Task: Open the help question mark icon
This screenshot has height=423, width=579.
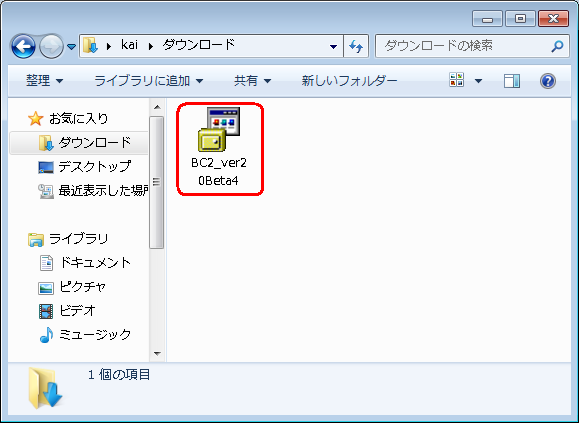Action: click(548, 81)
